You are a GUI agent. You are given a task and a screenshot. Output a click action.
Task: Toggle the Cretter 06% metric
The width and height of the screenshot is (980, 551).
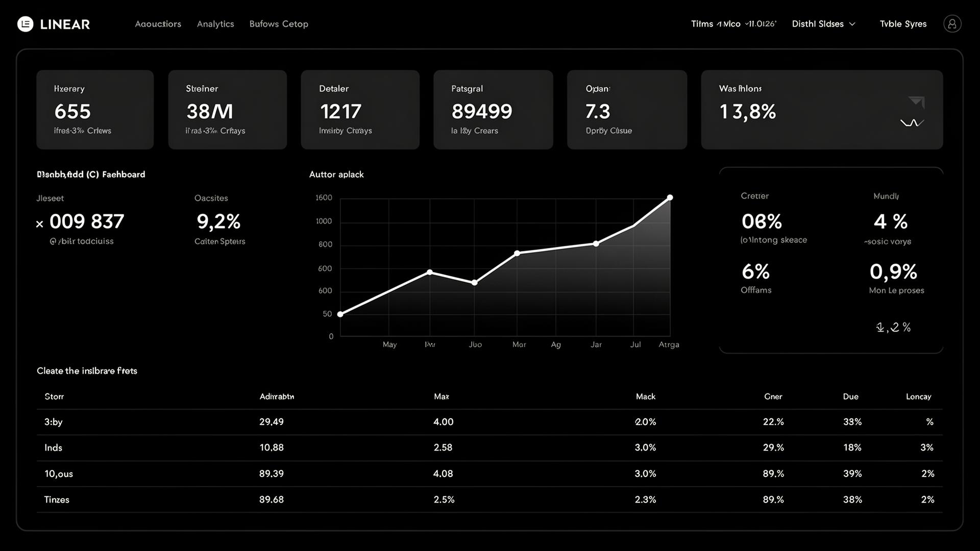tap(761, 221)
